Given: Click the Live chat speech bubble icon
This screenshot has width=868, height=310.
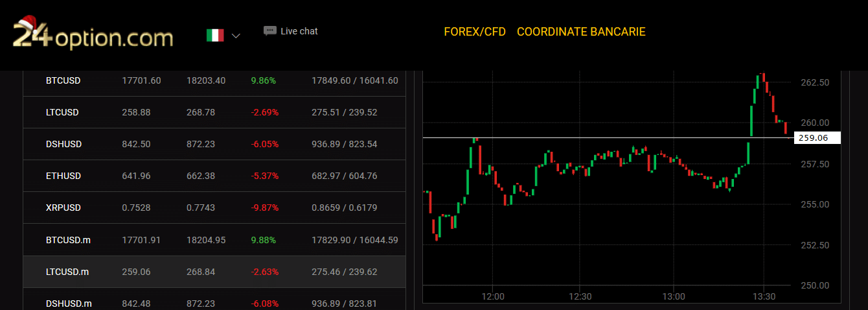Looking at the screenshot, I should tap(270, 30).
